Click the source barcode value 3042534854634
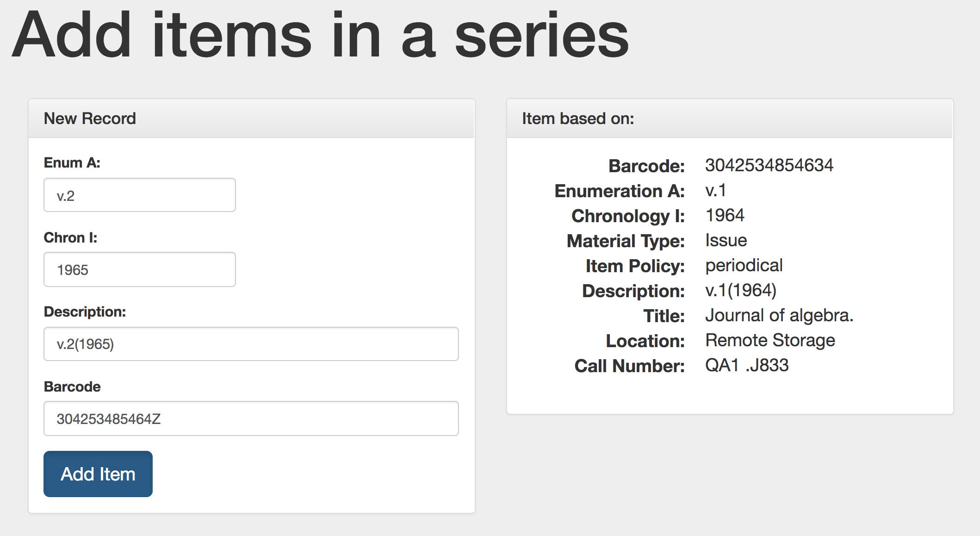This screenshot has height=536, width=980. pyautogui.click(x=769, y=165)
